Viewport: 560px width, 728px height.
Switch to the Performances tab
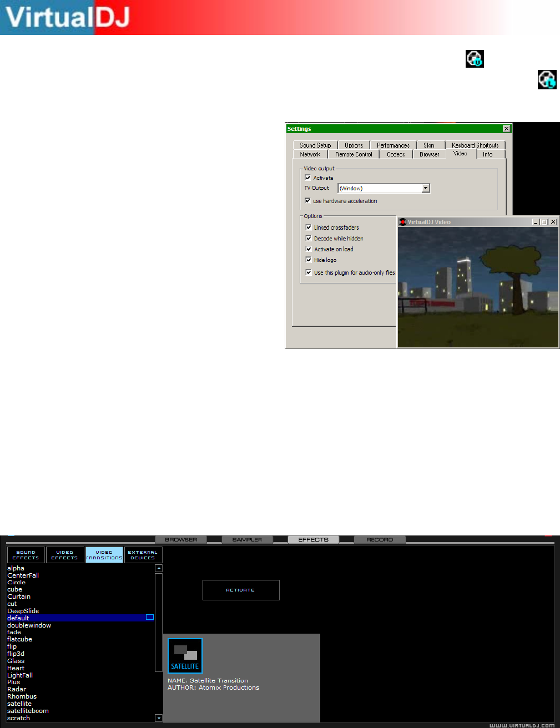click(393, 145)
